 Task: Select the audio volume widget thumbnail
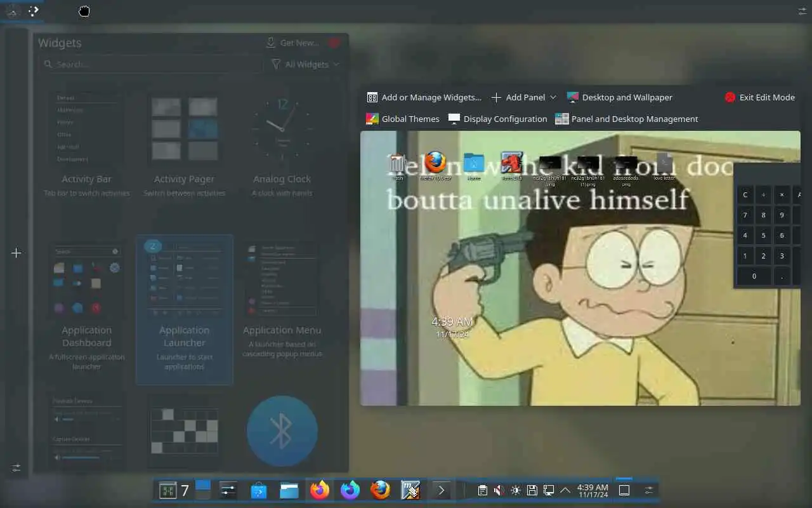tap(87, 431)
